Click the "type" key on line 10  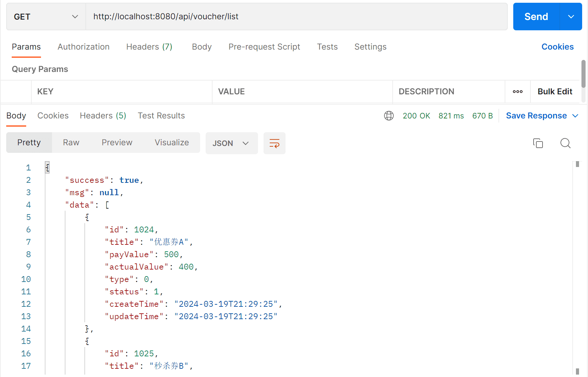coord(119,279)
